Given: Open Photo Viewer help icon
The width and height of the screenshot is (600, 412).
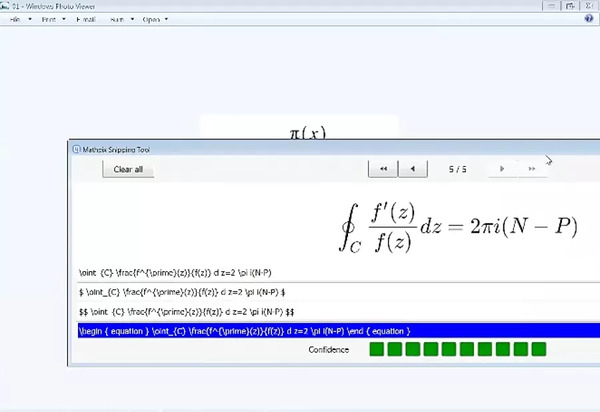Looking at the screenshot, I should pyautogui.click(x=589, y=18).
